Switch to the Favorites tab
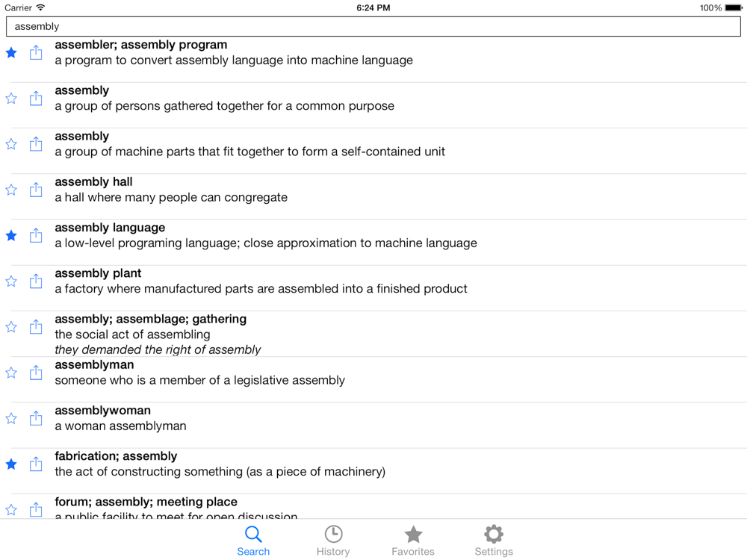The height and width of the screenshot is (560, 747). tap(413, 541)
